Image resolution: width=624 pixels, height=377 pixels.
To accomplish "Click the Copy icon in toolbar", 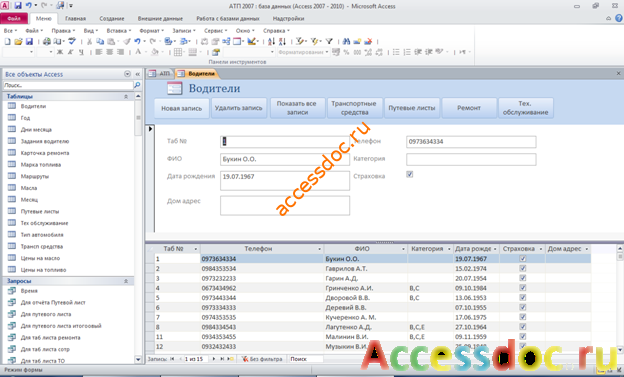I will click(100, 41).
